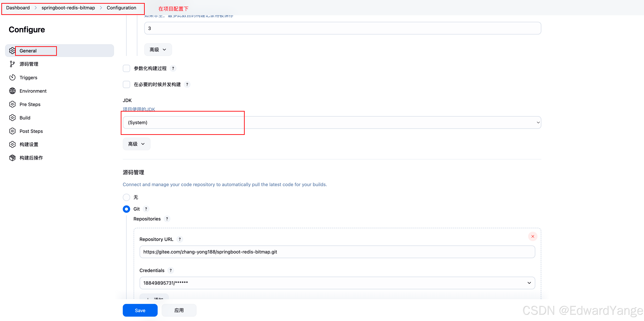Open the JDK (System) dropdown
Viewport: 644px width, 321px height.
pyautogui.click(x=331, y=122)
